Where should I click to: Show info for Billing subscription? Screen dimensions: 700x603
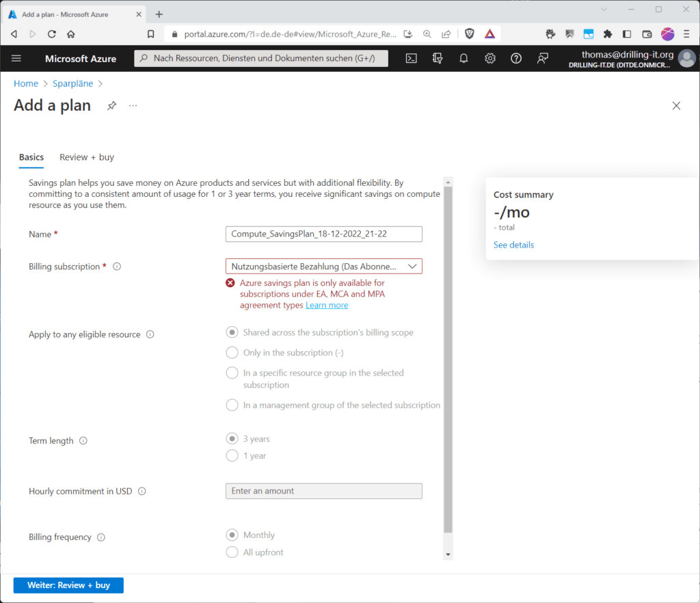tap(117, 267)
